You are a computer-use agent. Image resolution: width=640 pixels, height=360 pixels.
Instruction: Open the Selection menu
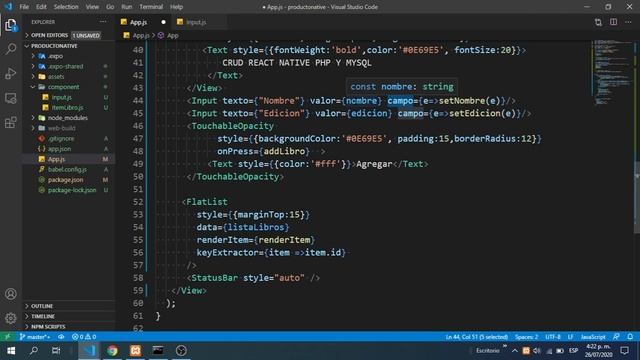[66, 7]
